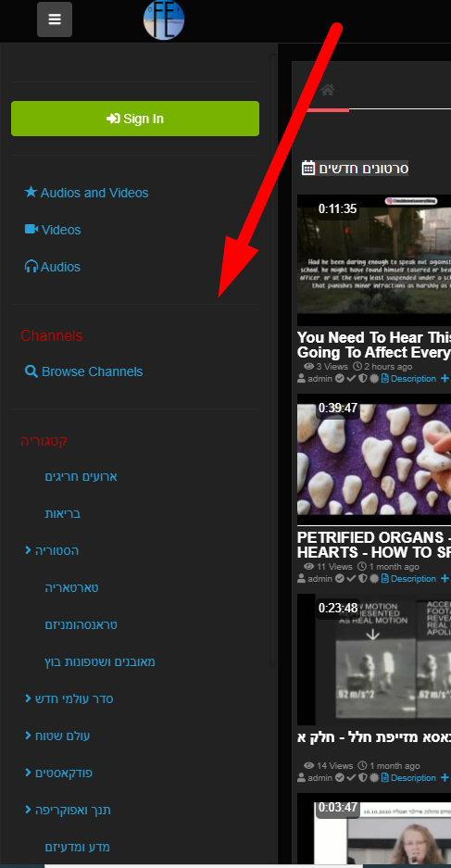
Task: Open the 'חלק א' NASA video title
Action: (x=374, y=738)
